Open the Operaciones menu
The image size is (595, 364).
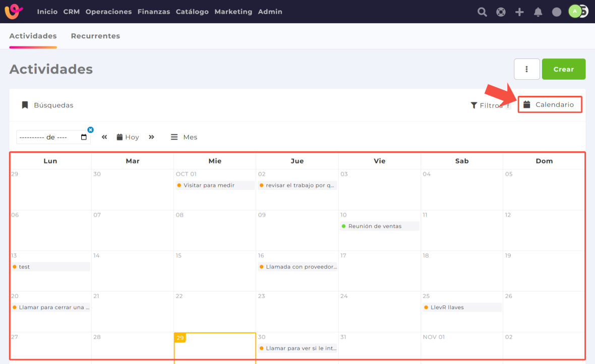(x=108, y=12)
